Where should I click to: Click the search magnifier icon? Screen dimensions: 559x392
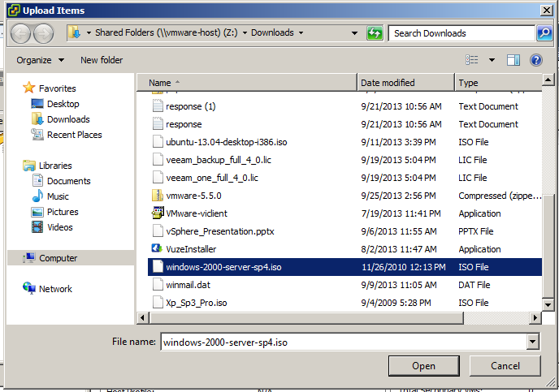(544, 33)
